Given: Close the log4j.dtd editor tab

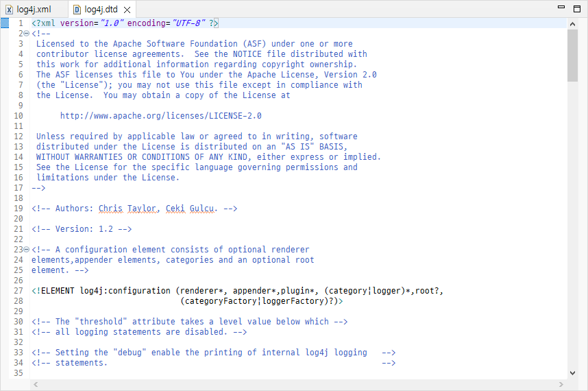Looking at the screenshot, I should pos(127,10).
